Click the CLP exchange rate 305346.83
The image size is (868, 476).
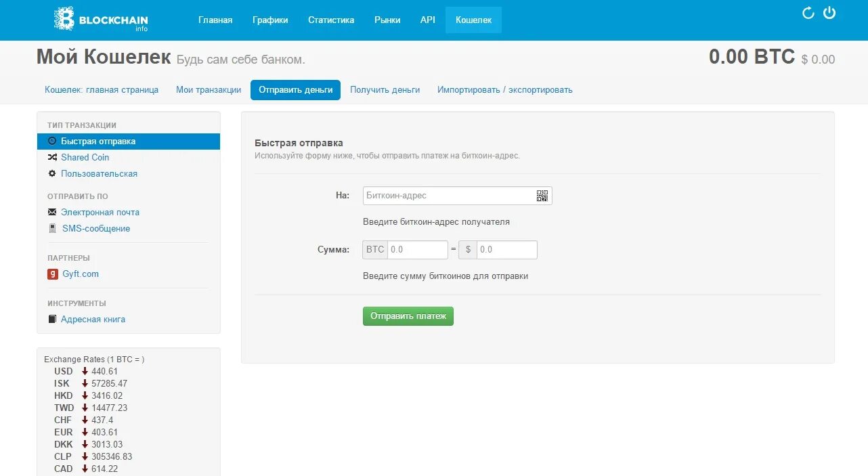(x=112, y=456)
